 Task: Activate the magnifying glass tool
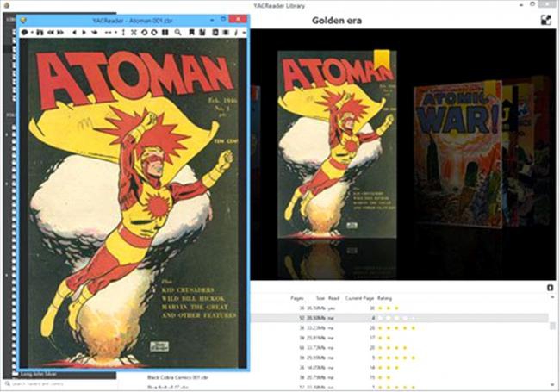tap(177, 32)
